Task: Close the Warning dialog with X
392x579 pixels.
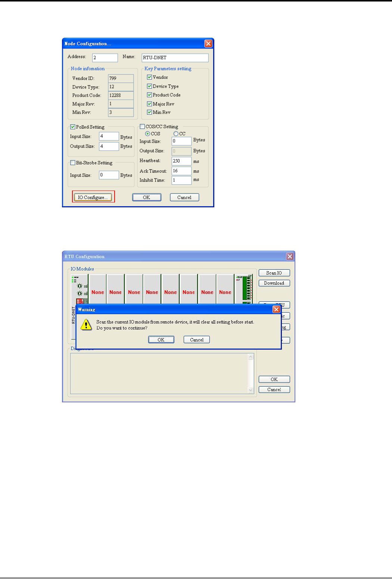Action: (276, 309)
